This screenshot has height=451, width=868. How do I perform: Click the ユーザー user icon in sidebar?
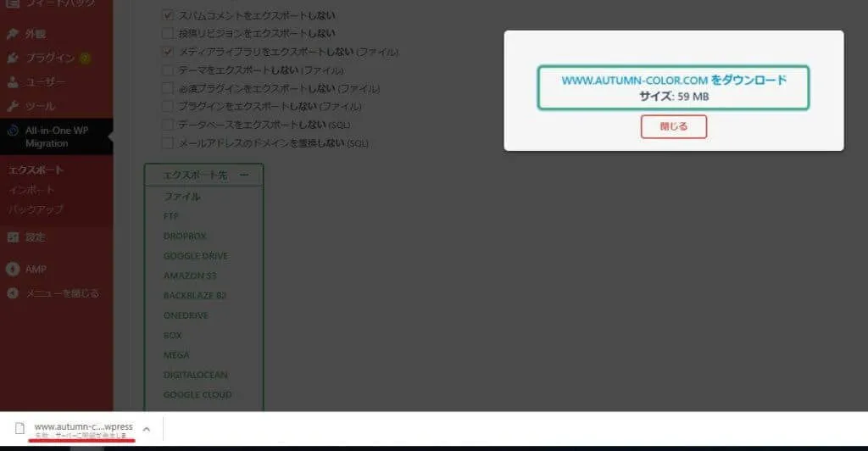pos(12,82)
